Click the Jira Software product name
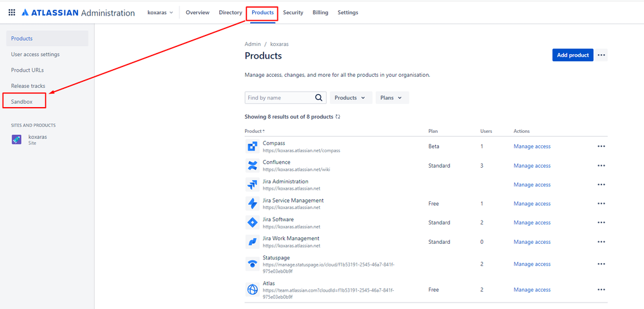 pyautogui.click(x=278, y=219)
